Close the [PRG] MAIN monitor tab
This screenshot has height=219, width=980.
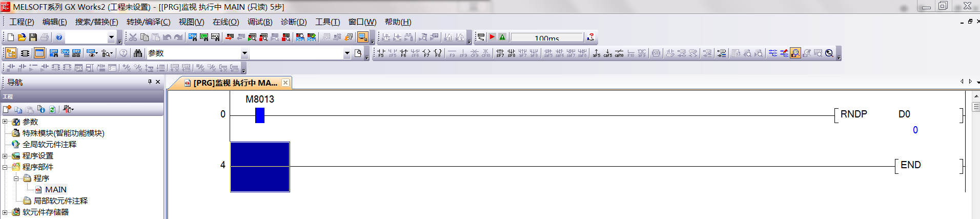(285, 83)
